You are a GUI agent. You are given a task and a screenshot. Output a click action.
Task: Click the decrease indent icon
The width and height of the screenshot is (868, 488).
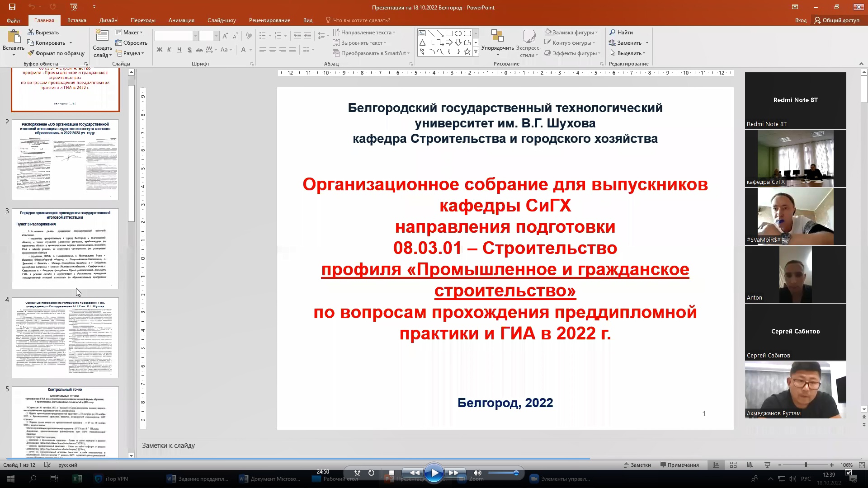tap(297, 36)
